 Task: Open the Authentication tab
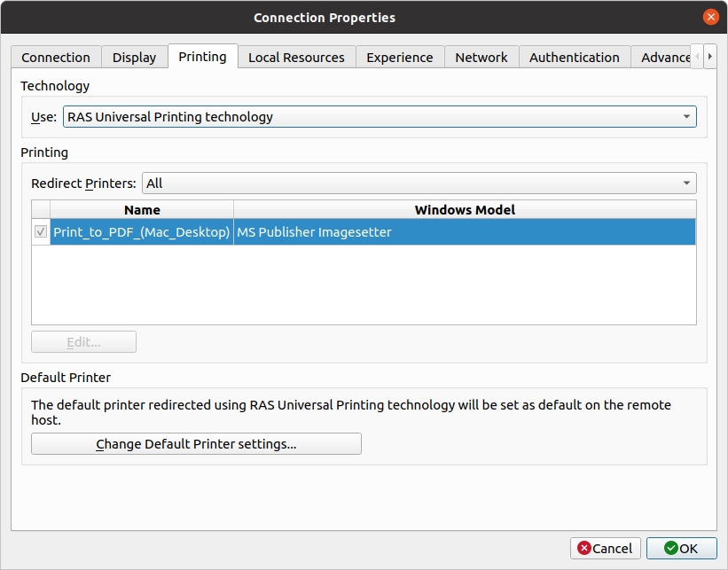(x=574, y=58)
